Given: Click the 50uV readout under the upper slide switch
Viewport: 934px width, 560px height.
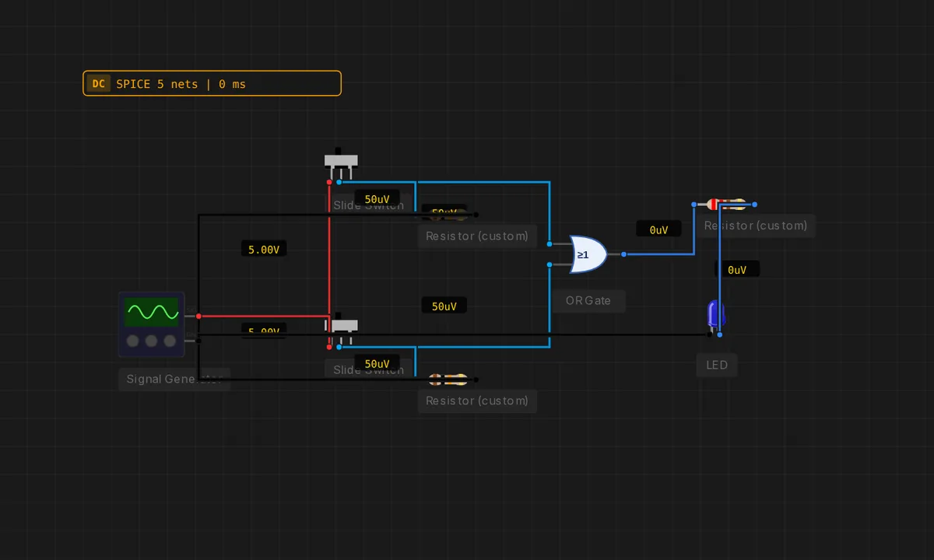Looking at the screenshot, I should point(377,198).
